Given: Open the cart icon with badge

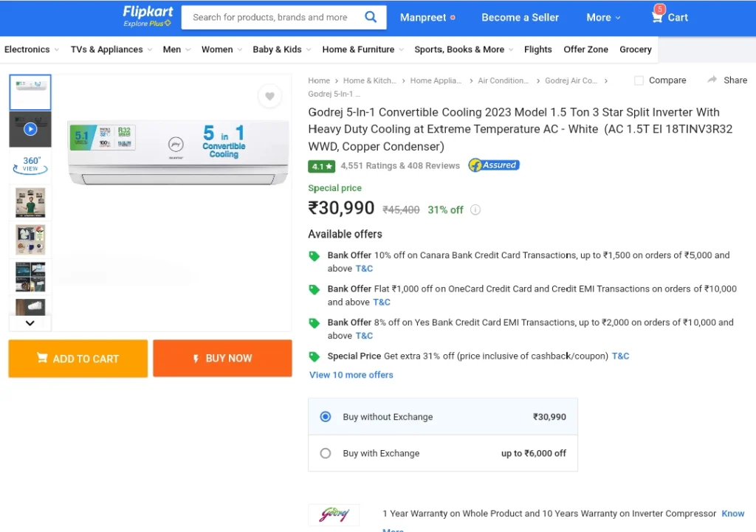Looking at the screenshot, I should pyautogui.click(x=657, y=16).
